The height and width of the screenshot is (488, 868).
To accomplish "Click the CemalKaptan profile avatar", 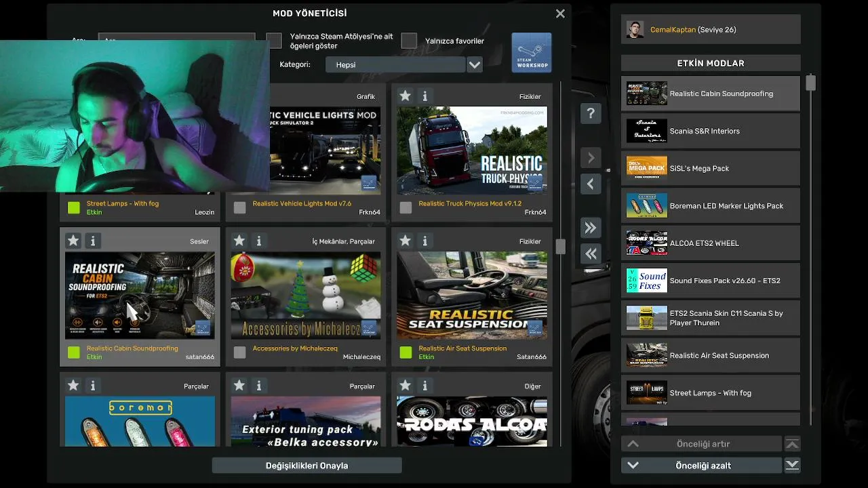I will (x=635, y=30).
